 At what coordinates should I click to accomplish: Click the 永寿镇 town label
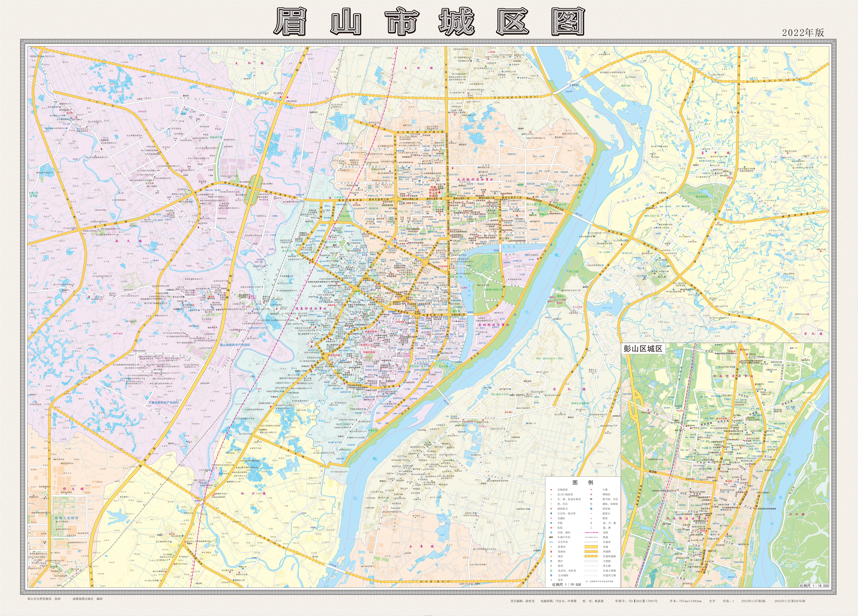pos(421,546)
